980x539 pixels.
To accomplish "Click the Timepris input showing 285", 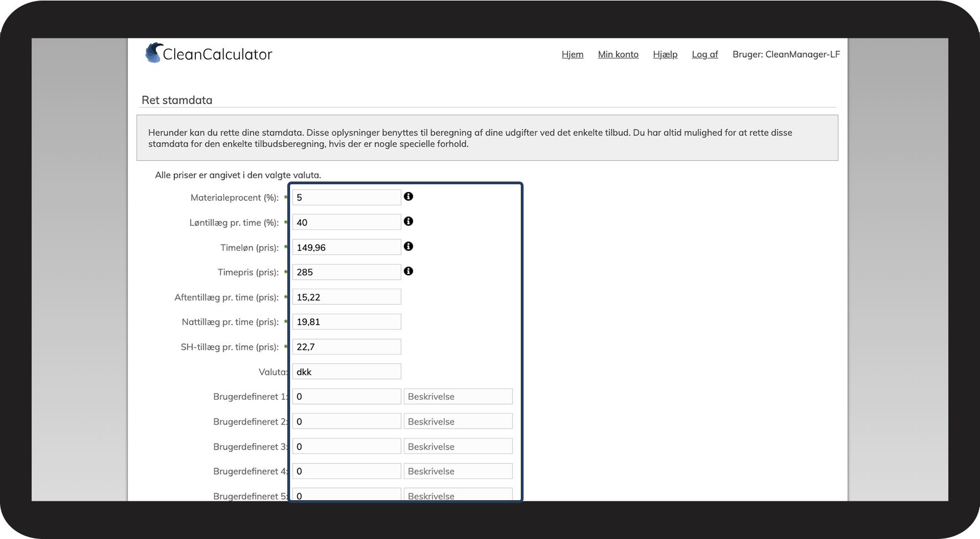I will tap(346, 272).
